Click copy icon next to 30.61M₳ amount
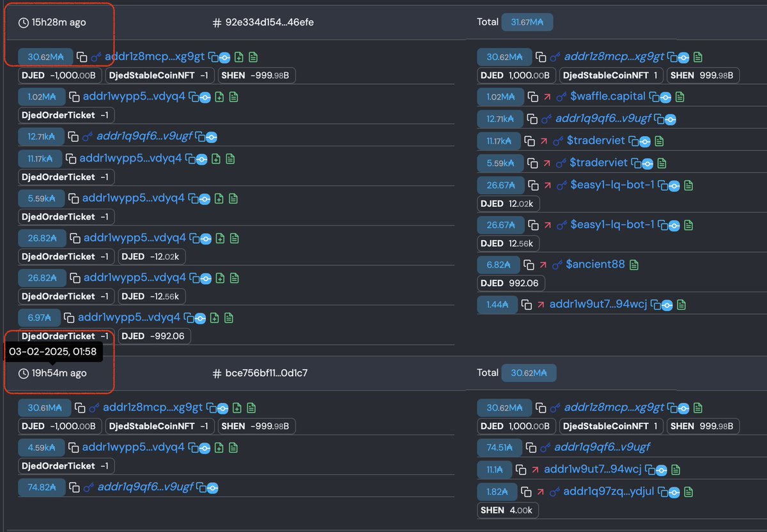This screenshot has height=532, width=767. [80, 407]
